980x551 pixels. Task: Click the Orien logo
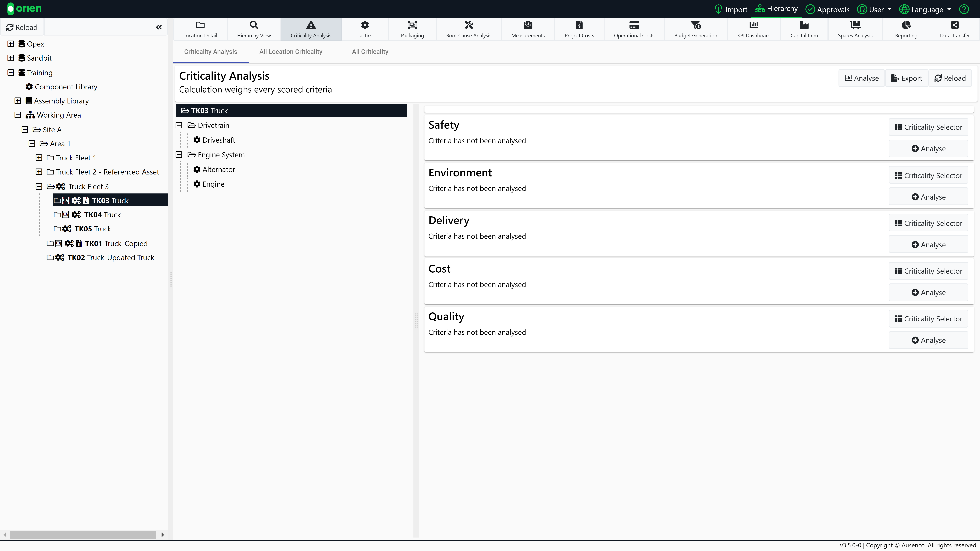pos(24,9)
